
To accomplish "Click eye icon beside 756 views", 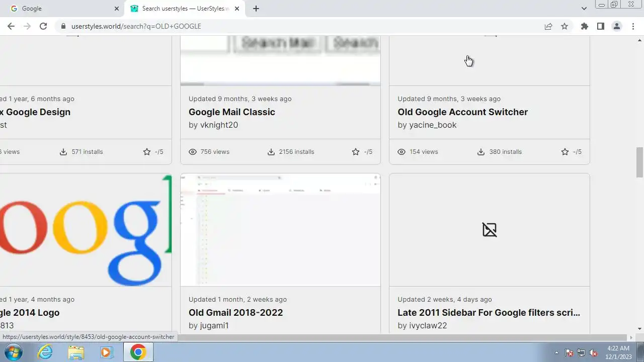I will point(192,151).
